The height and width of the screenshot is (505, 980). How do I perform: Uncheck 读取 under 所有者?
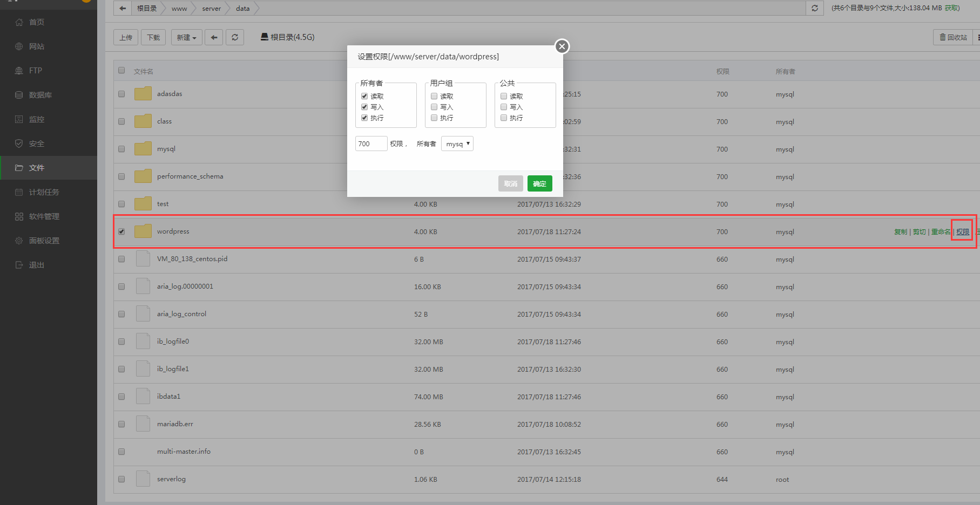point(364,96)
